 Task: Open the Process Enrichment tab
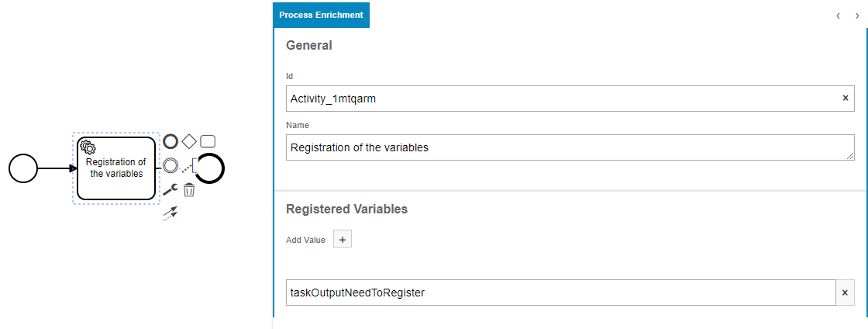click(x=321, y=15)
